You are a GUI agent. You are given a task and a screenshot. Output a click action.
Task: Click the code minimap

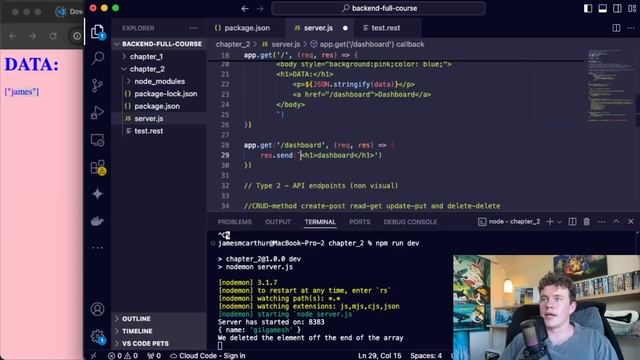(x=610, y=86)
